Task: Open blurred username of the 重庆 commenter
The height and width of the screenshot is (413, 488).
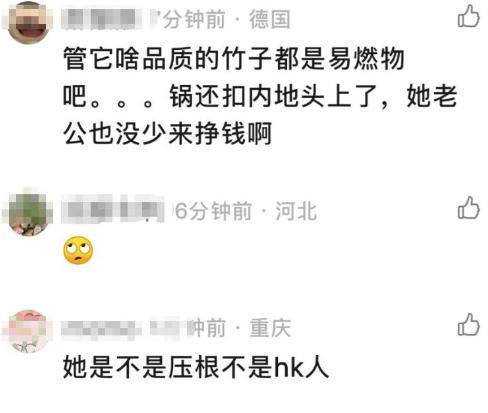Action: [122, 328]
